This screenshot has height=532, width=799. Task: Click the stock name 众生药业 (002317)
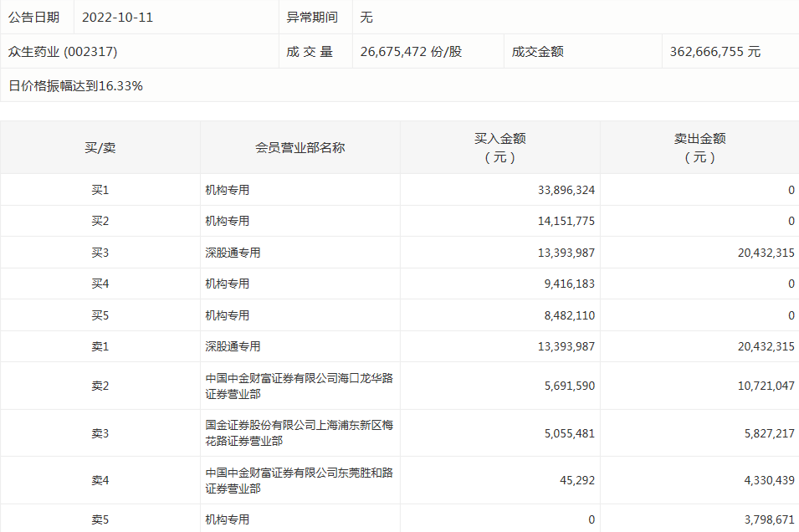63,51
